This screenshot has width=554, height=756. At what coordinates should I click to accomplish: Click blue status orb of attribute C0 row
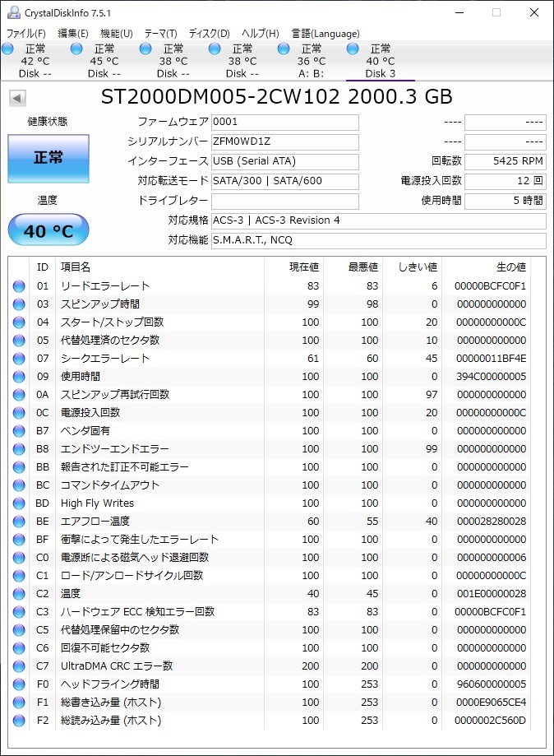pos(19,558)
